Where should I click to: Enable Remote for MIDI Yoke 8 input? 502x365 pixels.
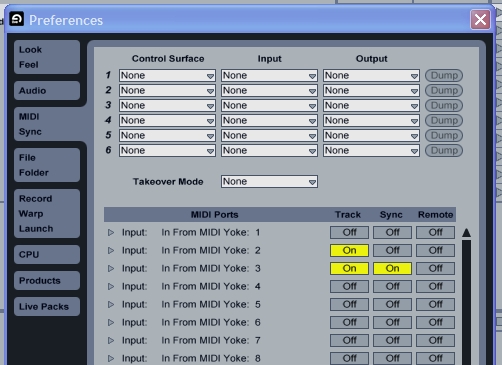click(435, 358)
